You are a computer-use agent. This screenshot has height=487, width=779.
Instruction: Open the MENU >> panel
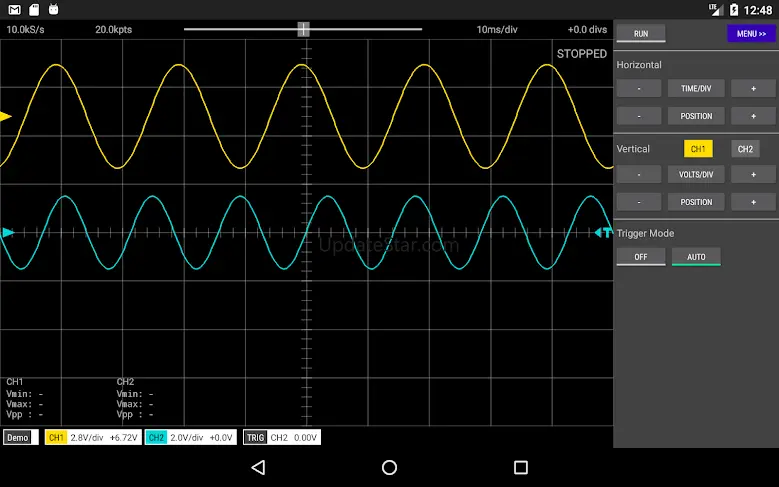tap(751, 33)
